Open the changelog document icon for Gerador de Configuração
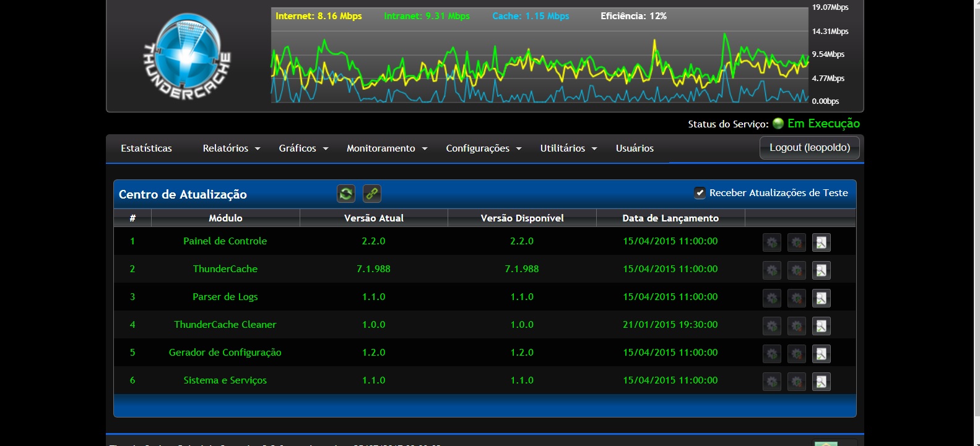 [821, 354]
